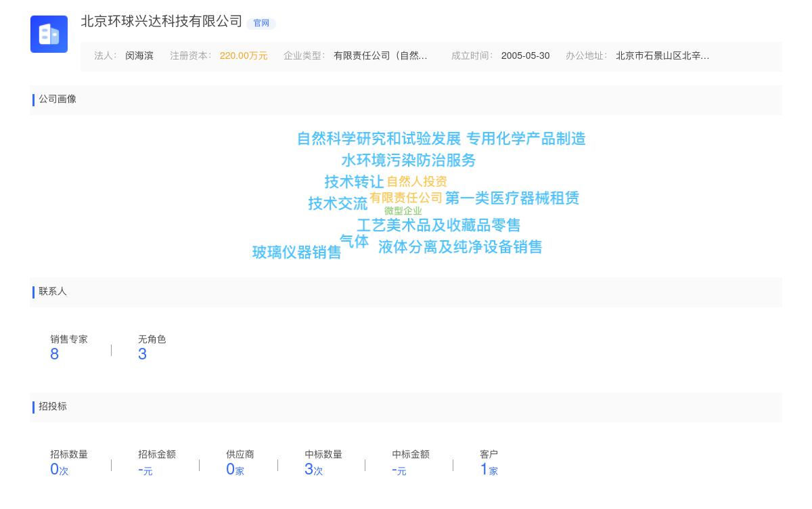
Task: Click the 办公地址 field label
Action: [587, 56]
